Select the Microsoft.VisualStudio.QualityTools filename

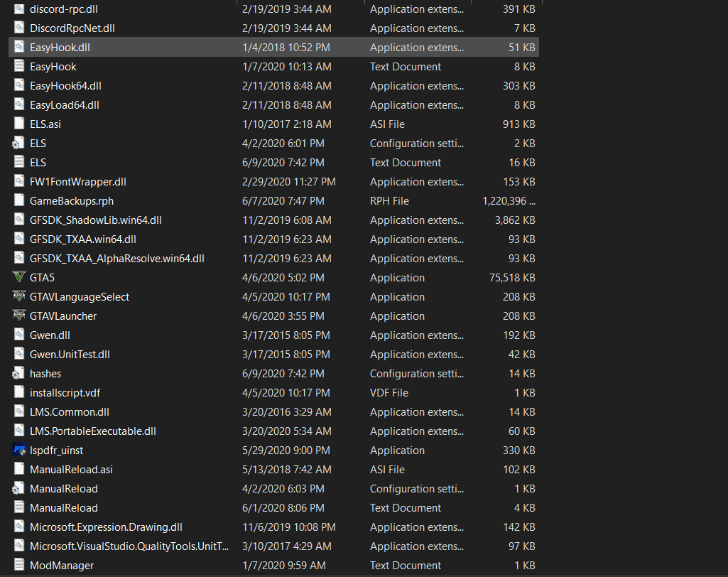[129, 546]
